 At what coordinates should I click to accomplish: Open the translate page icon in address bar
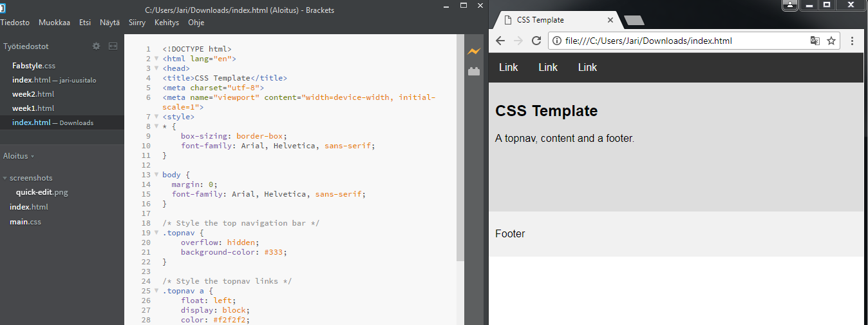point(815,41)
